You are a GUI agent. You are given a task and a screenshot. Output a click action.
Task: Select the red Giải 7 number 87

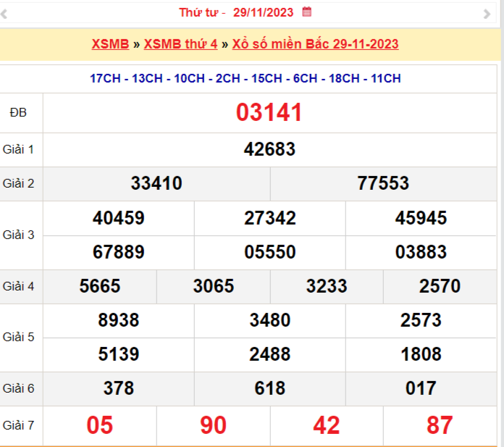coord(440,425)
